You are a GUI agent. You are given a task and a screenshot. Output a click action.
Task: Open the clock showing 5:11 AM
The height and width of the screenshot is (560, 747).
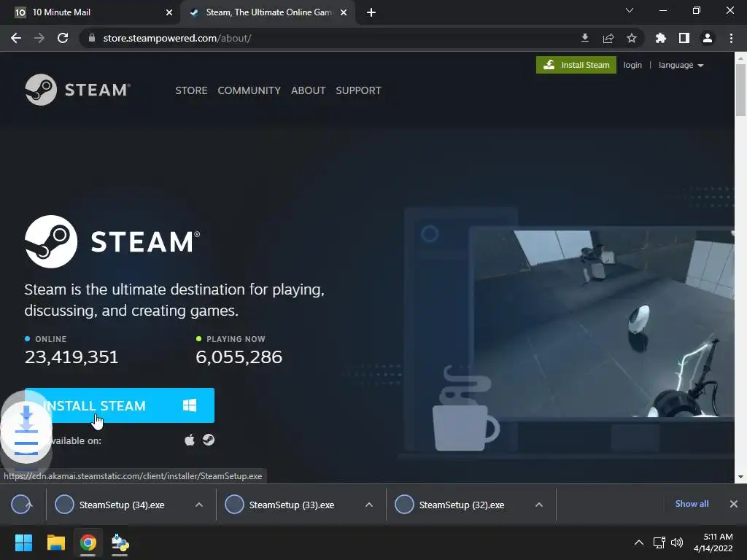[x=713, y=542]
